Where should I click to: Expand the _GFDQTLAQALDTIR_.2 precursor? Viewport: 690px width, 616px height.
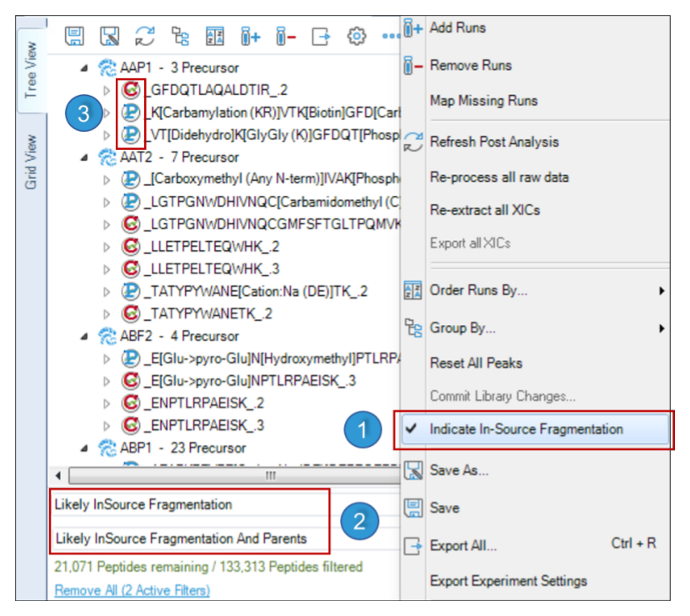pyautogui.click(x=107, y=90)
